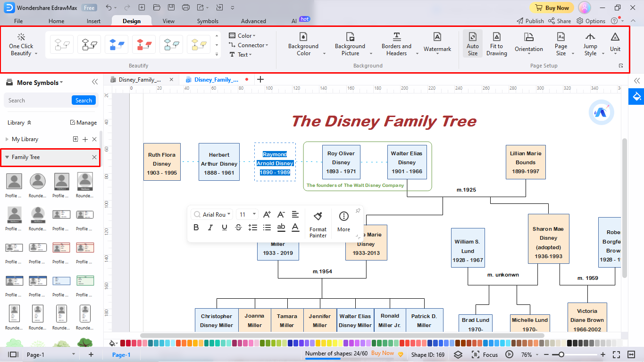
Task: Select the blue flowchart theme style
Action: [117, 45]
